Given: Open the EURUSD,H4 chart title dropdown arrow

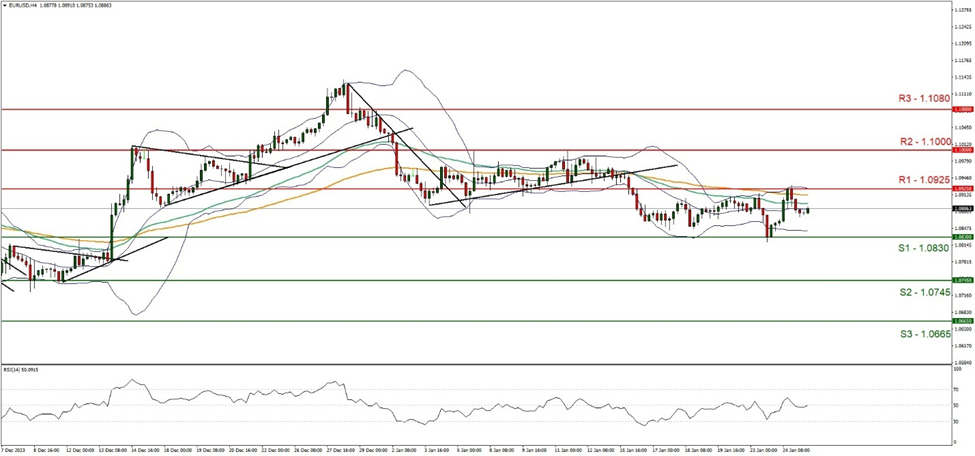Looking at the screenshot, I should point(5,5).
